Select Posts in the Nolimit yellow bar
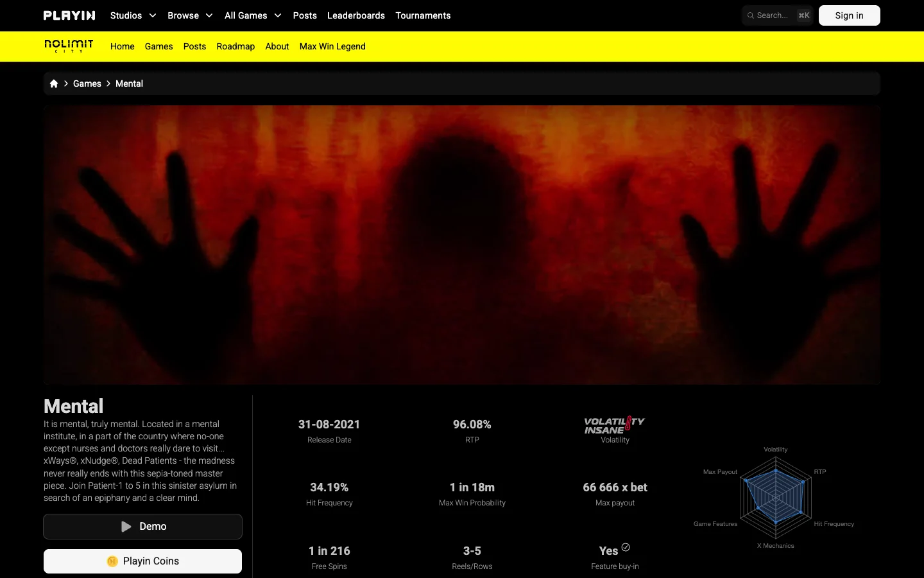Screen dimensions: 924x578 coord(195,46)
